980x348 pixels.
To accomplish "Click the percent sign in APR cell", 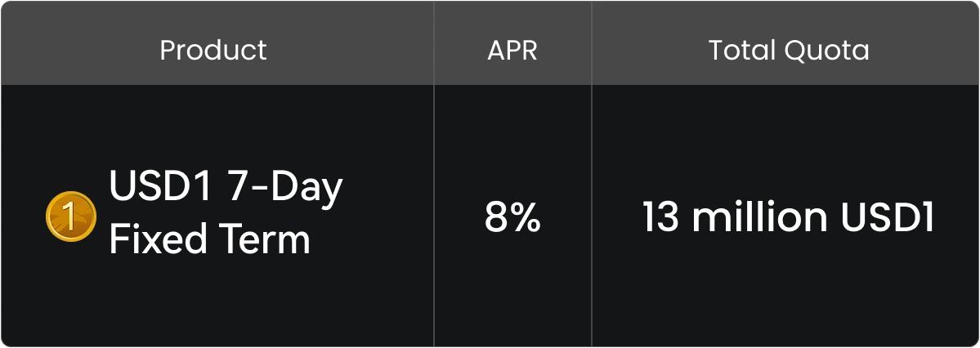I will (x=526, y=218).
